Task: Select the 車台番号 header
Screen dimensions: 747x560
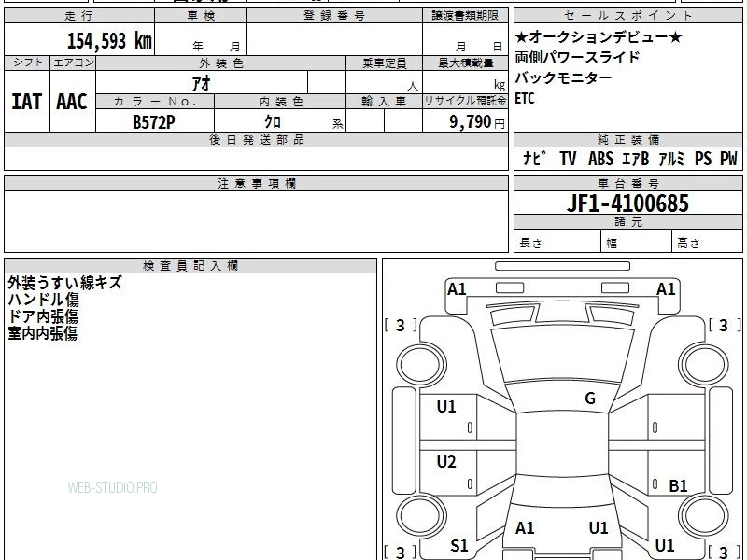Action: pyautogui.click(x=627, y=183)
